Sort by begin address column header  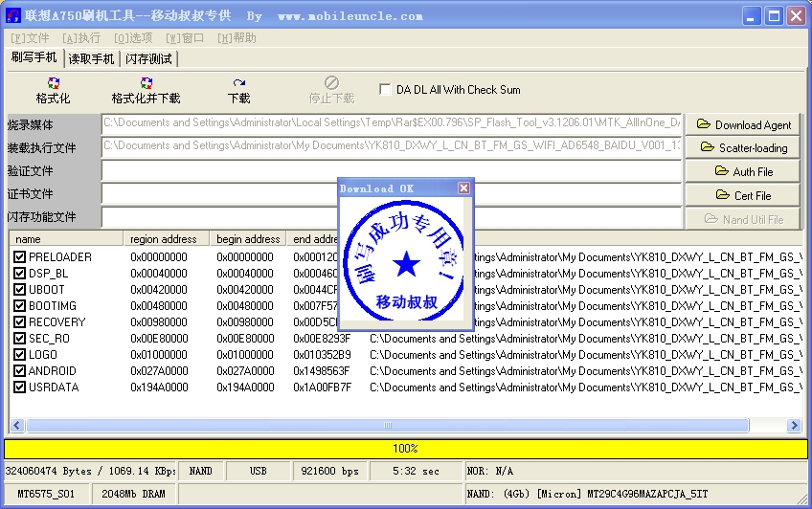[248, 239]
